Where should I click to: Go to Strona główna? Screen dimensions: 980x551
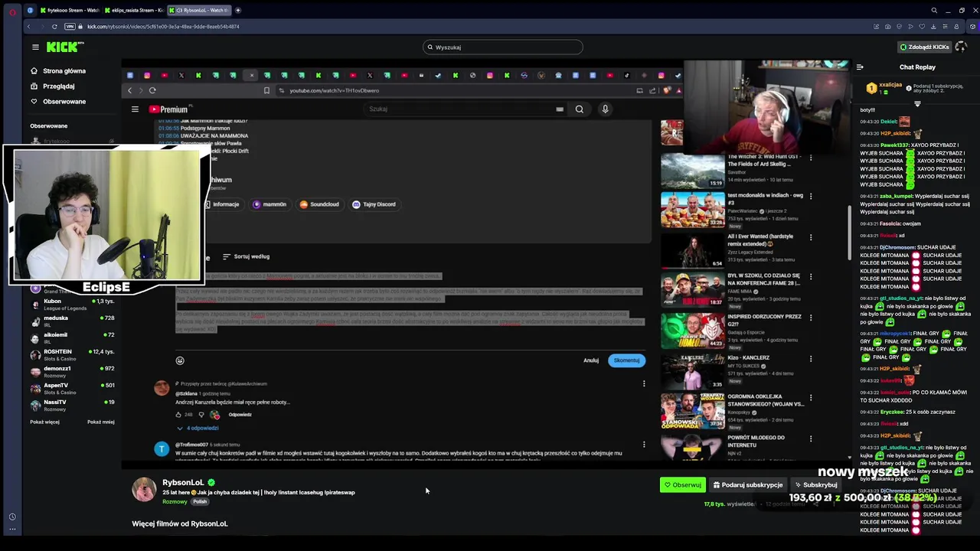click(x=58, y=70)
